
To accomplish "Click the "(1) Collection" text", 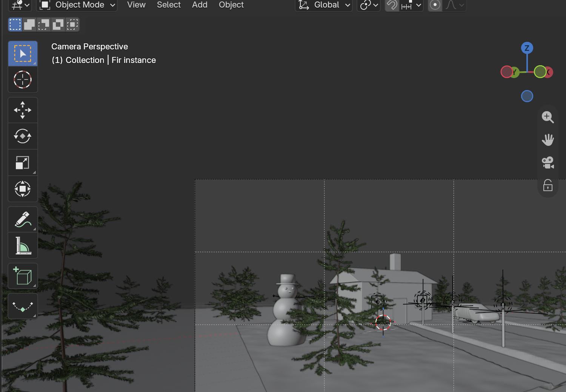I will [78, 60].
